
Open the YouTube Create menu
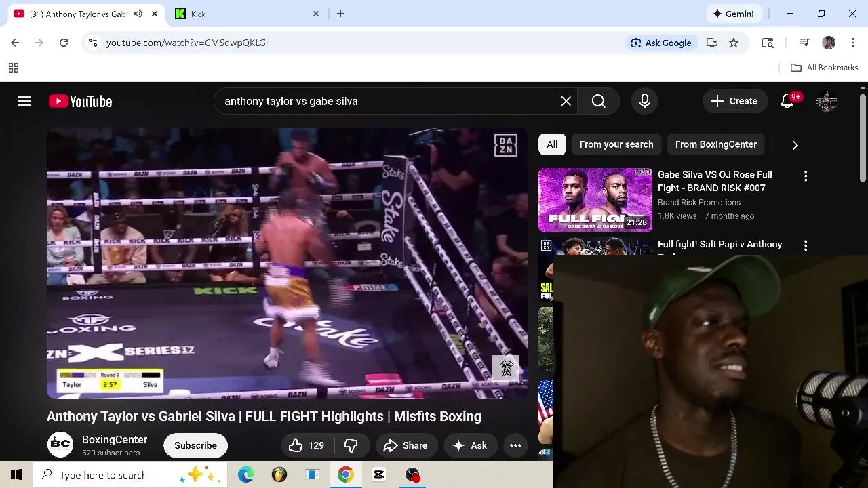(734, 101)
